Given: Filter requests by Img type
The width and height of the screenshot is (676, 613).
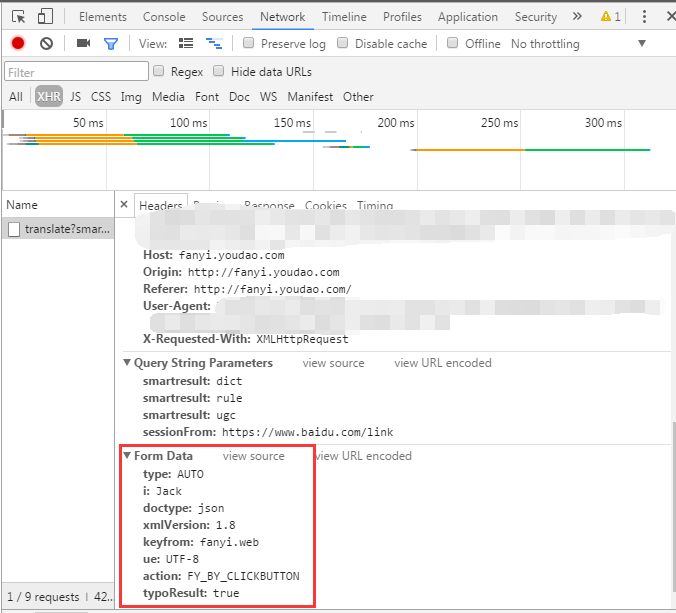Looking at the screenshot, I should coord(131,97).
